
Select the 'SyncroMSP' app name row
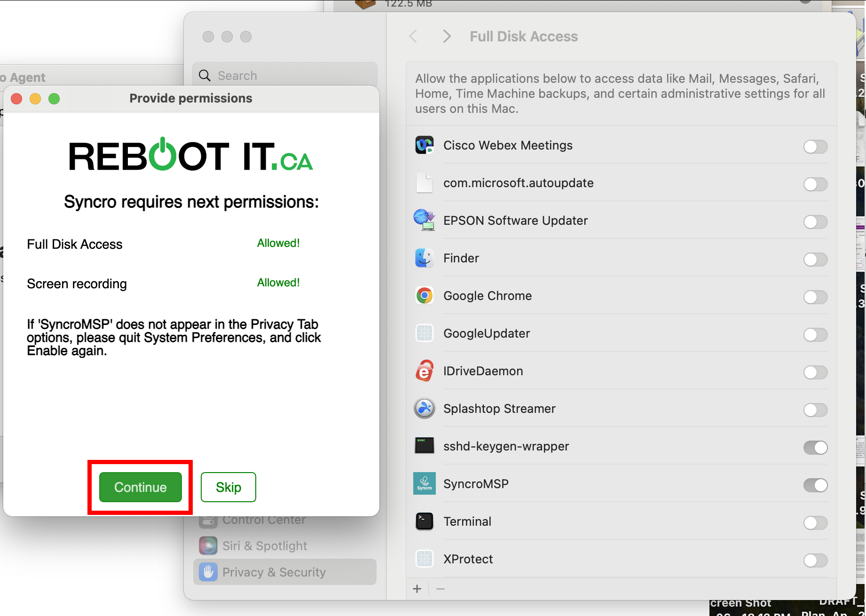pos(476,484)
